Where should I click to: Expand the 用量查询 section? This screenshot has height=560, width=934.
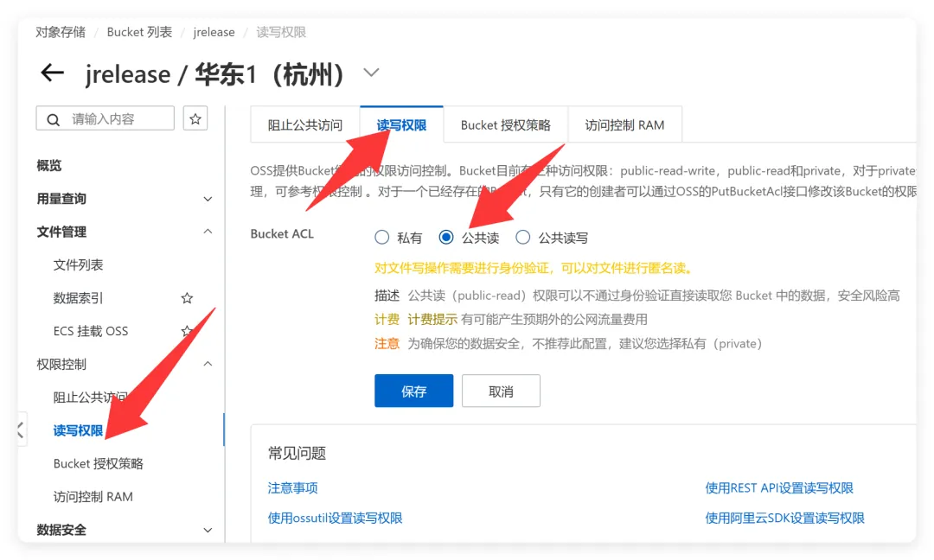tap(208, 199)
